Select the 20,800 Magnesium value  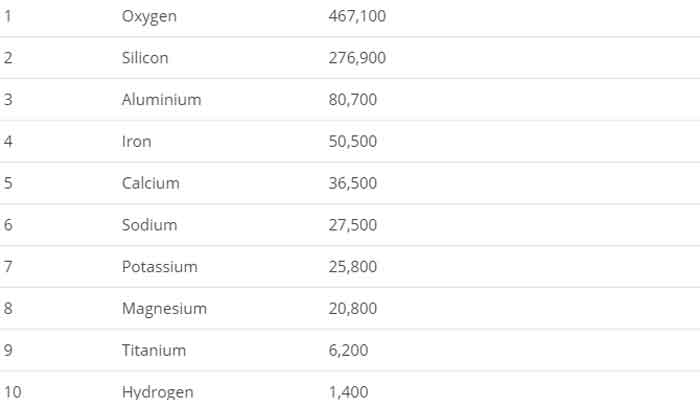tap(353, 309)
